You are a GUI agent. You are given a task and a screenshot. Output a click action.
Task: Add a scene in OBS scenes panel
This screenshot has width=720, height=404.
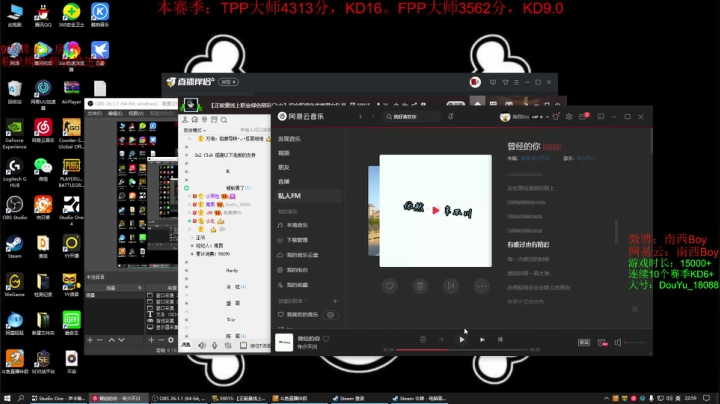coord(90,340)
